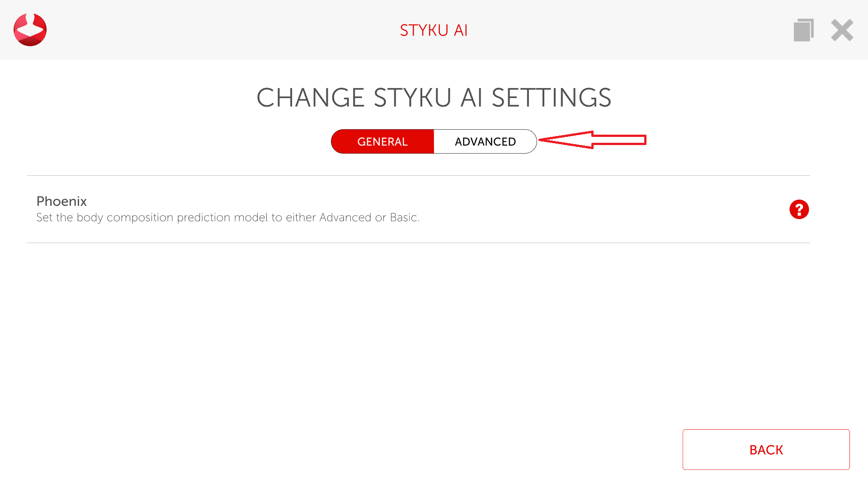Toggle settings view to Advanced

[x=485, y=142]
